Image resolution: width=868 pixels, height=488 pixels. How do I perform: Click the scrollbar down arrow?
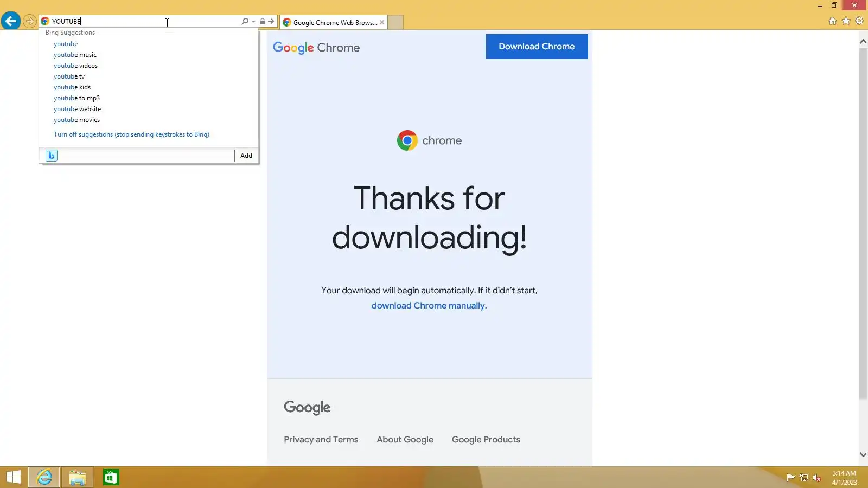pyautogui.click(x=863, y=455)
